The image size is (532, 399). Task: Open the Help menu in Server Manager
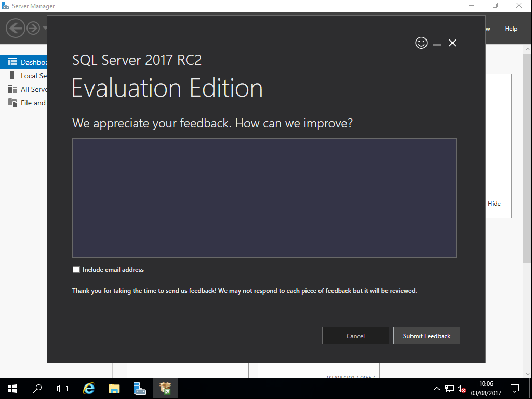[x=511, y=29]
